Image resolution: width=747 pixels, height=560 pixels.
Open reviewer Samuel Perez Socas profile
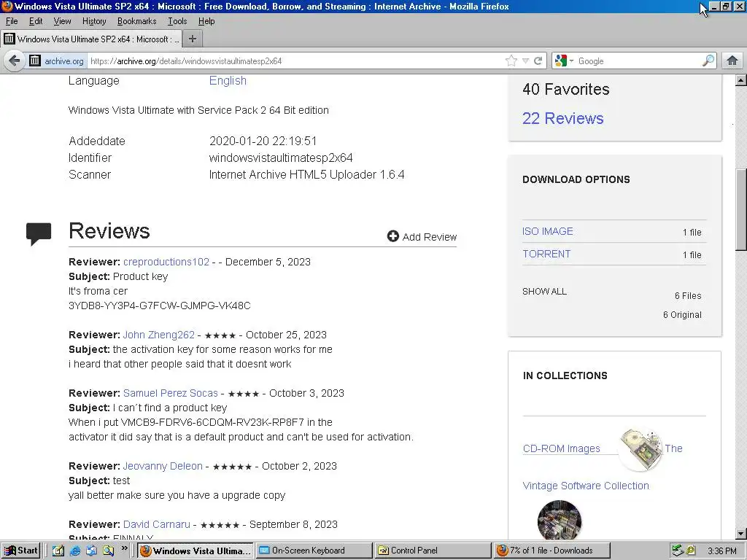click(x=171, y=393)
